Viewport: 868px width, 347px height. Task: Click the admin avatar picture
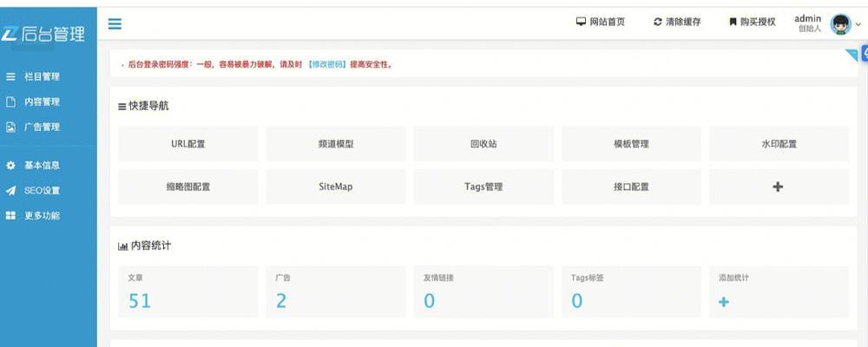tap(840, 24)
